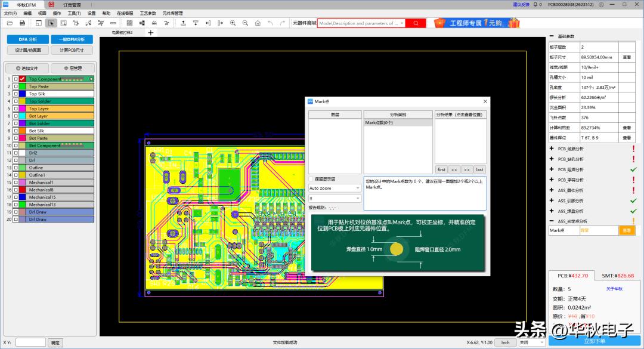Select the rectangle selection tool icon
The width and height of the screenshot is (644, 349).
[51, 23]
